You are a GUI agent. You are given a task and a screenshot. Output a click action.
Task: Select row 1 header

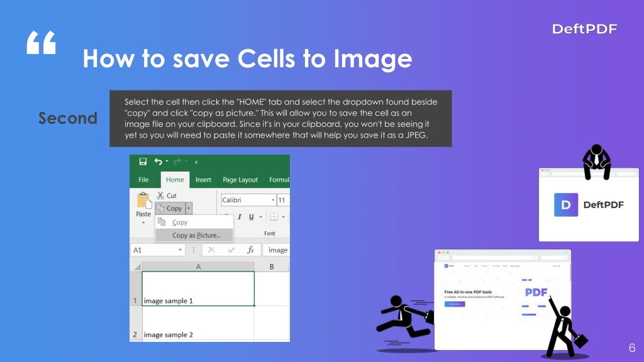[136, 288]
